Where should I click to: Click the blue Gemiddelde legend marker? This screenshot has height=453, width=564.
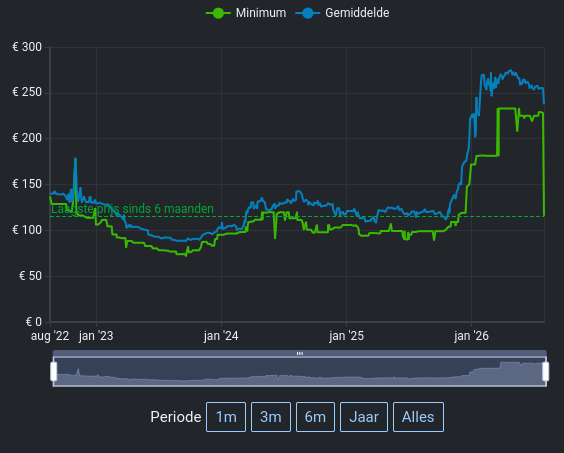(308, 13)
